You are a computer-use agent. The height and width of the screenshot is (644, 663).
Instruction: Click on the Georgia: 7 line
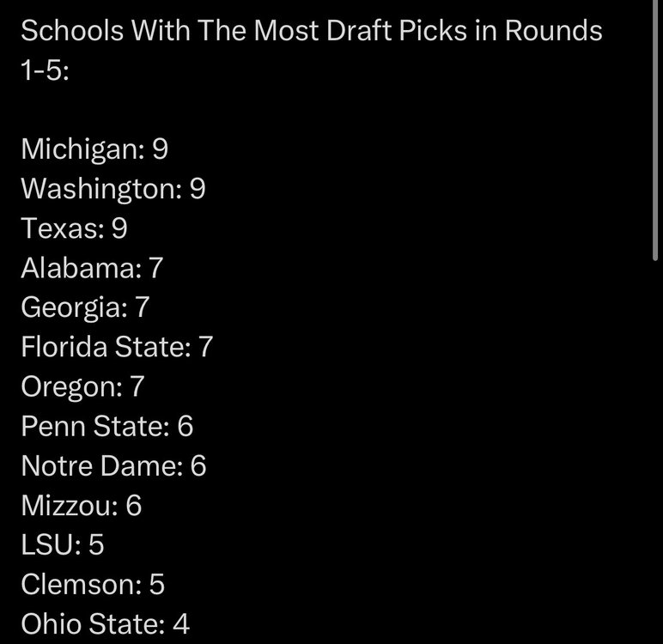[89, 307]
